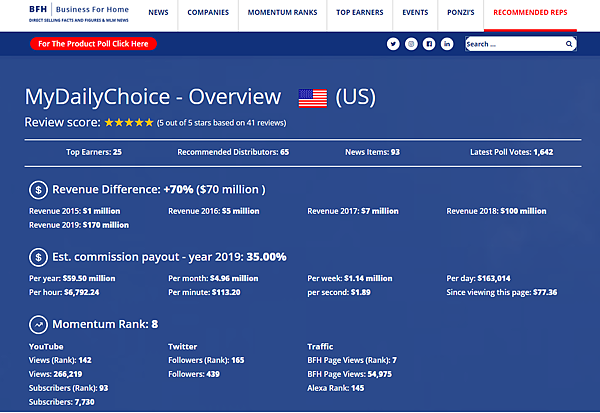600x413 pixels.
Task: Click the search magnifier icon
Action: (x=569, y=44)
